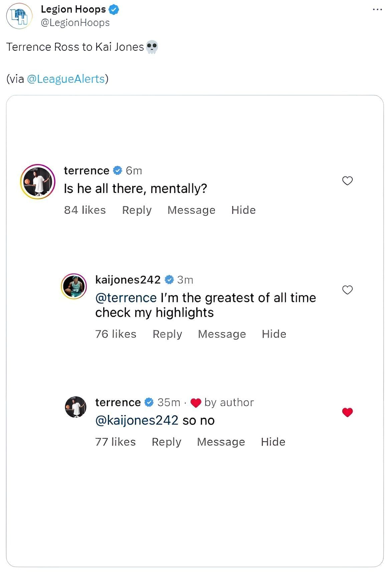Hide terrence's first comment
392x572 pixels.
(243, 210)
